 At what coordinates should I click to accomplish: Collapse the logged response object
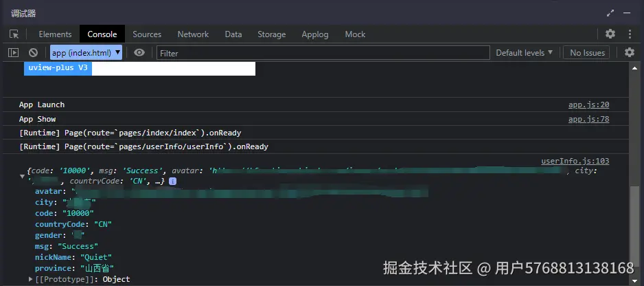click(22, 176)
